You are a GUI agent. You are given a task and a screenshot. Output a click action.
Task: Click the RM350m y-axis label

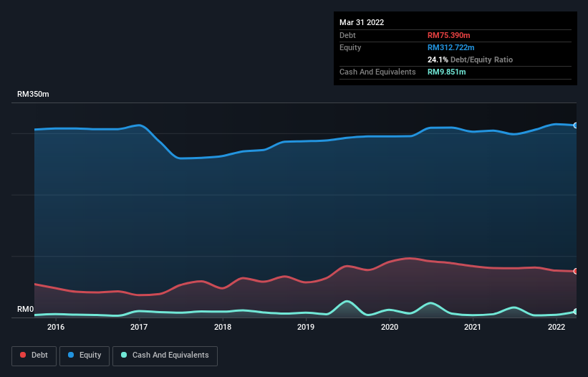point(33,94)
